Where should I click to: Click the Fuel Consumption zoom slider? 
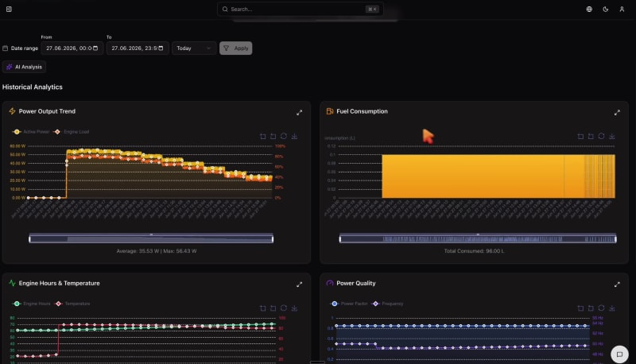tap(478, 238)
